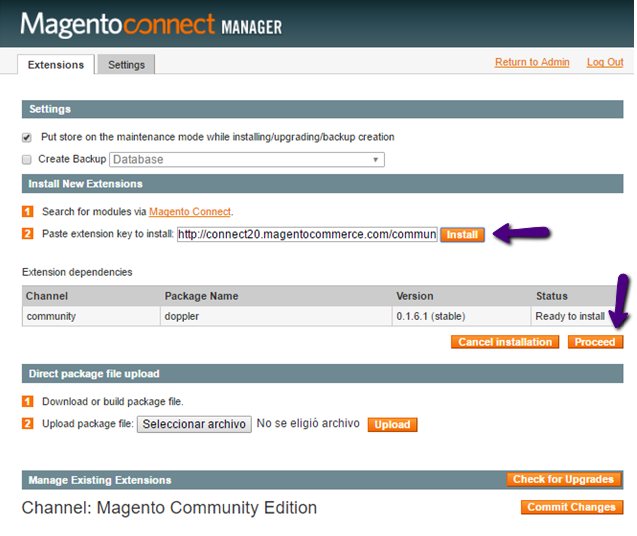Switch to the Extensions tab
This screenshot has height=536, width=637.
(x=56, y=65)
